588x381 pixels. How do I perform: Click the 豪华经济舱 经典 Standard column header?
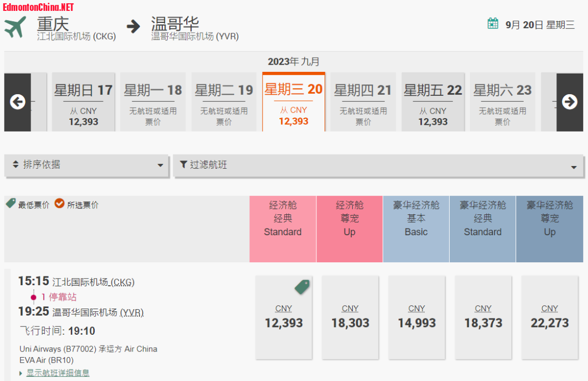pos(482,219)
